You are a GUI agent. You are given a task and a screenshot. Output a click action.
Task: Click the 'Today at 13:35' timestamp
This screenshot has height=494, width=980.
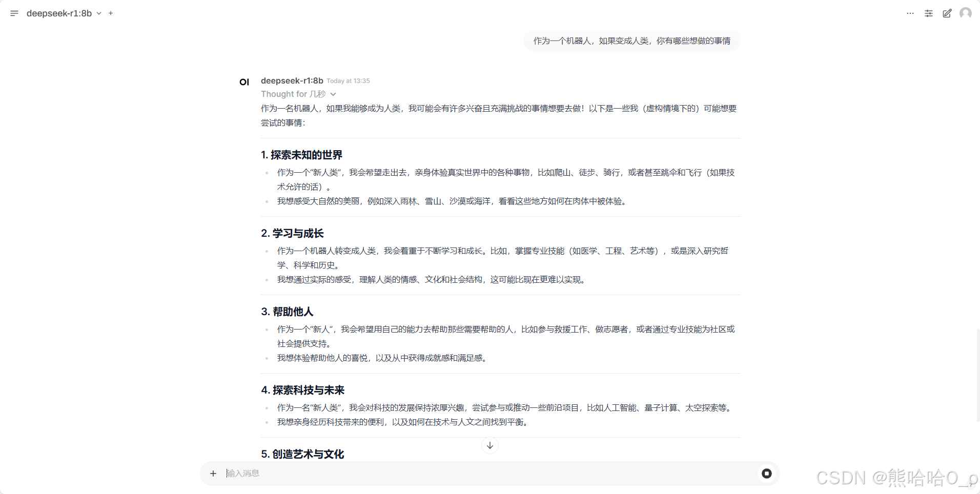(x=348, y=81)
